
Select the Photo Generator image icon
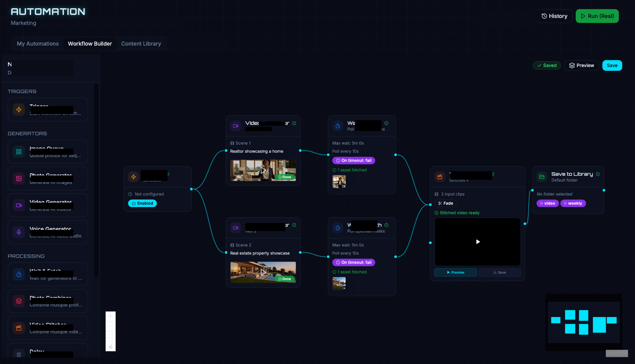click(x=19, y=178)
